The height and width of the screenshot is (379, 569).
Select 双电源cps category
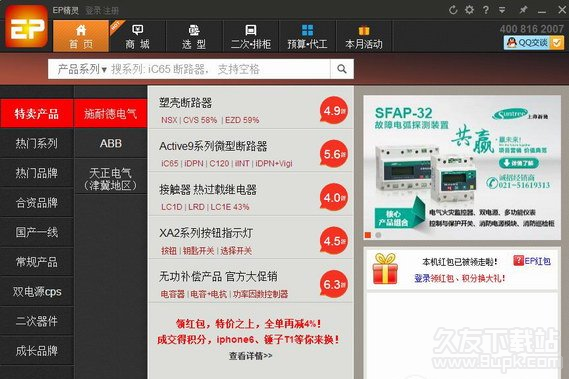pos(37,291)
